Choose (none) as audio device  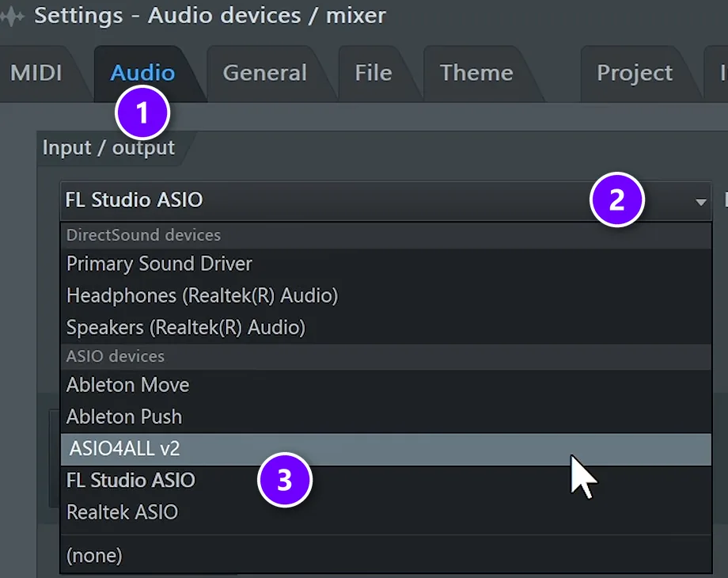point(386,555)
